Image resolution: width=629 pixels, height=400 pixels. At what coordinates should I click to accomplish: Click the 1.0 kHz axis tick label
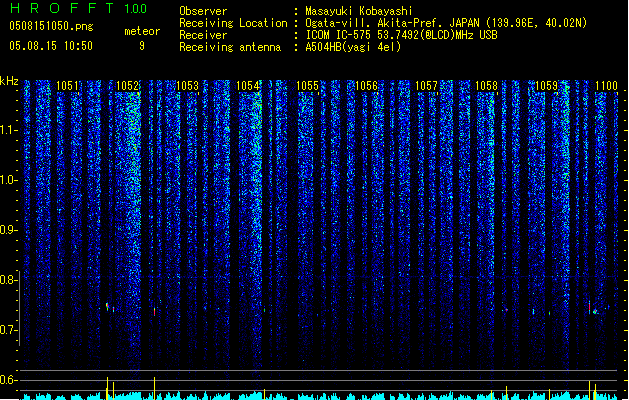[8, 180]
